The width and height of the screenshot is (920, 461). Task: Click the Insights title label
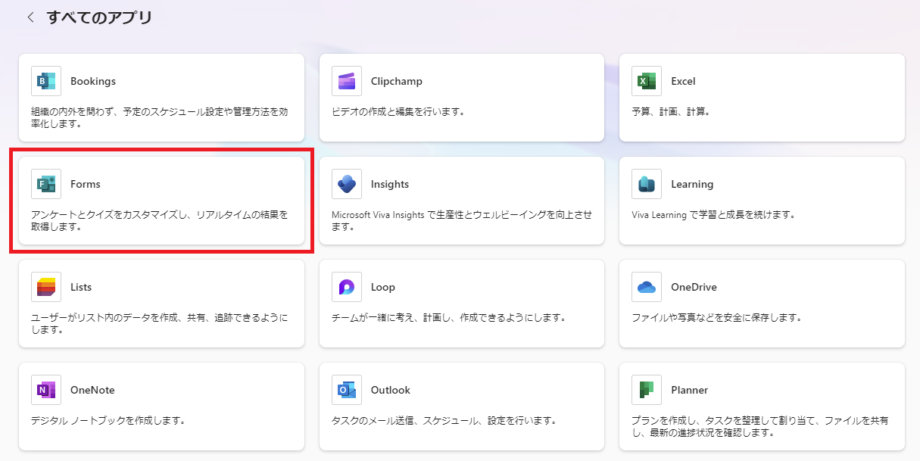[390, 185]
